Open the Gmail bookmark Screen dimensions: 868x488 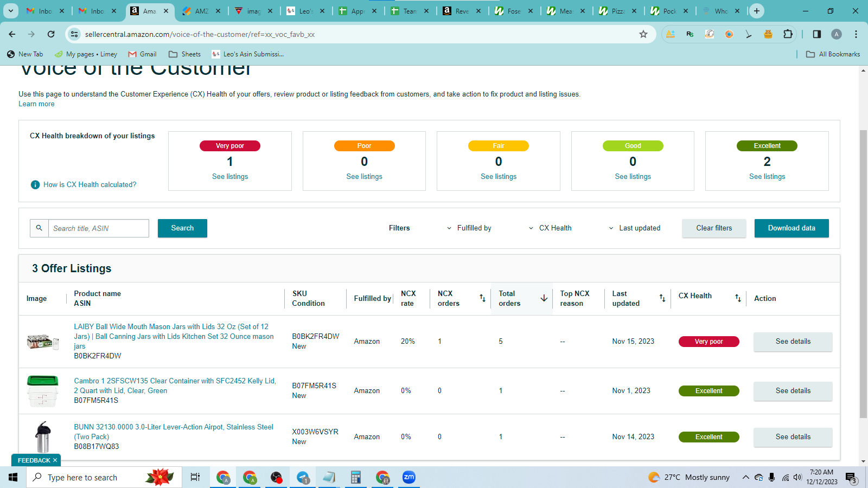(142, 54)
